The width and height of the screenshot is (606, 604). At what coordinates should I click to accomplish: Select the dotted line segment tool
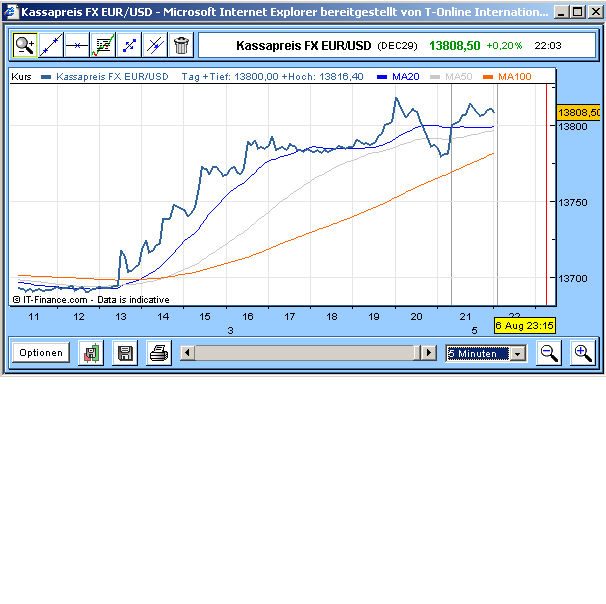129,46
